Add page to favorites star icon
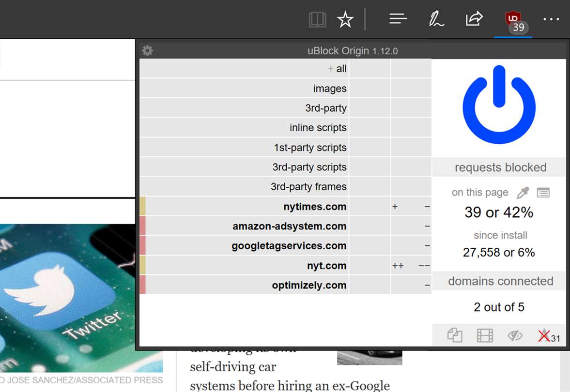The image size is (570, 392). click(x=345, y=19)
